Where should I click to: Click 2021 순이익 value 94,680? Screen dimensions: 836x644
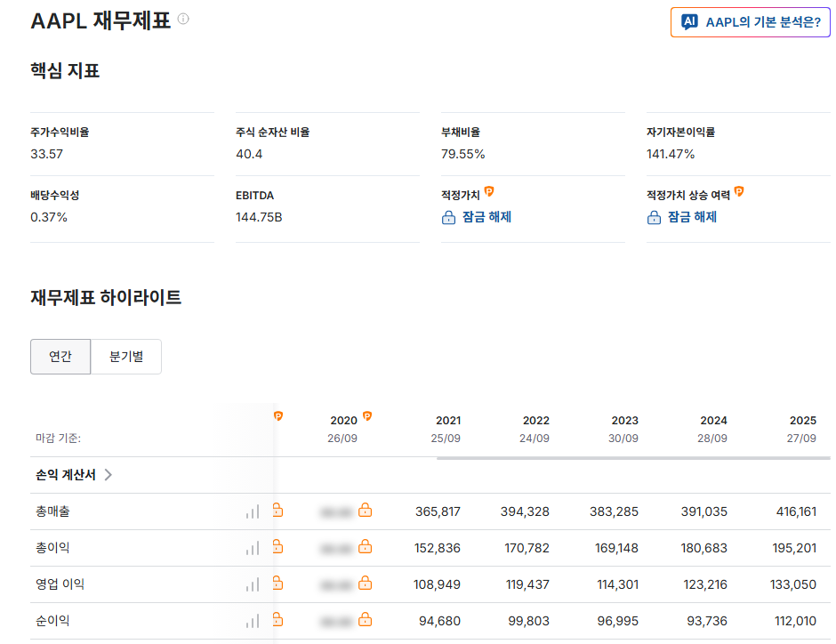coord(440,621)
